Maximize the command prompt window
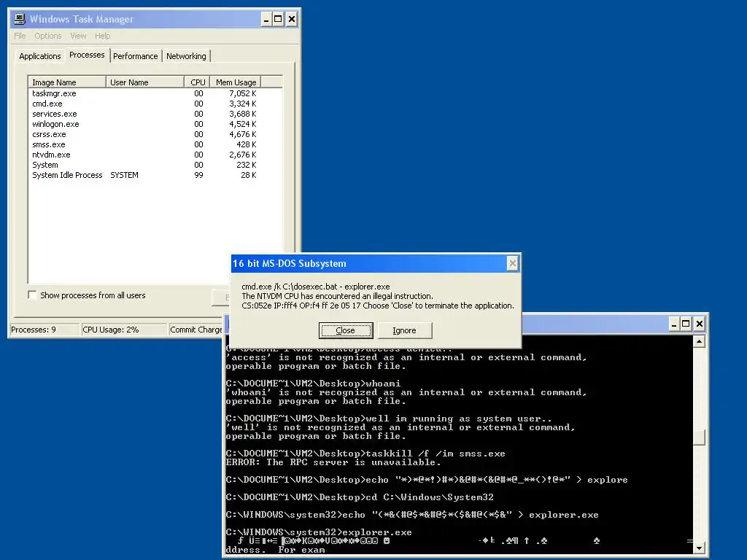 pos(686,324)
